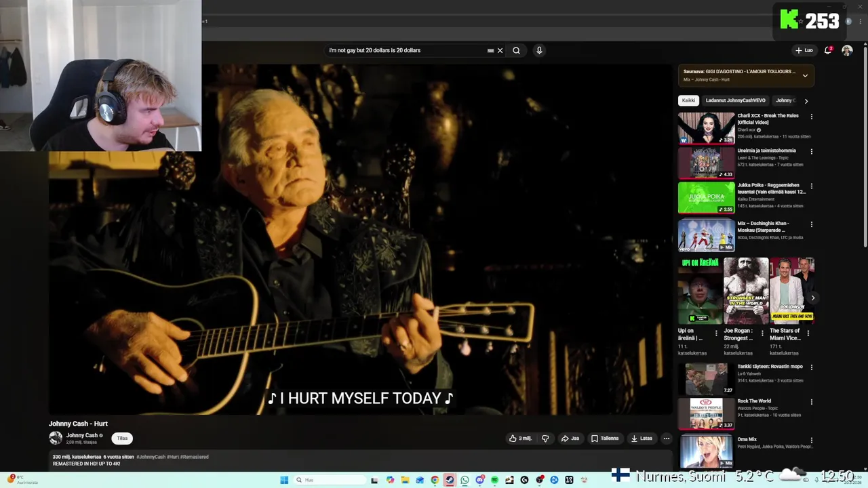Click the Jaa share button
The width and height of the screenshot is (868, 488).
[x=570, y=439]
